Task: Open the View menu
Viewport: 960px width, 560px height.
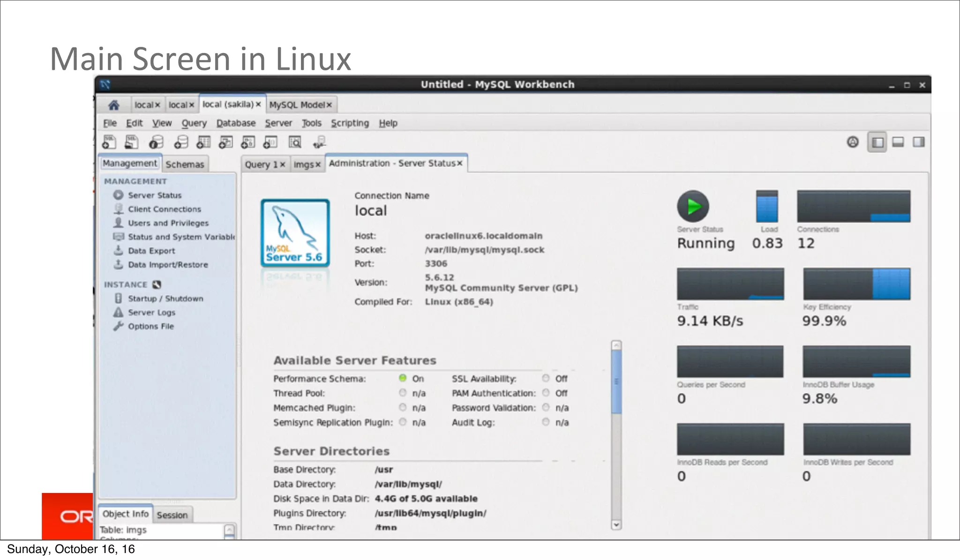Action: [x=162, y=123]
